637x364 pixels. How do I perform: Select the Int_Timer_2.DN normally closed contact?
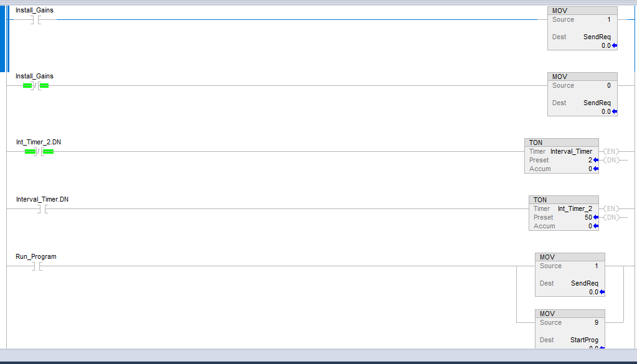pos(39,152)
